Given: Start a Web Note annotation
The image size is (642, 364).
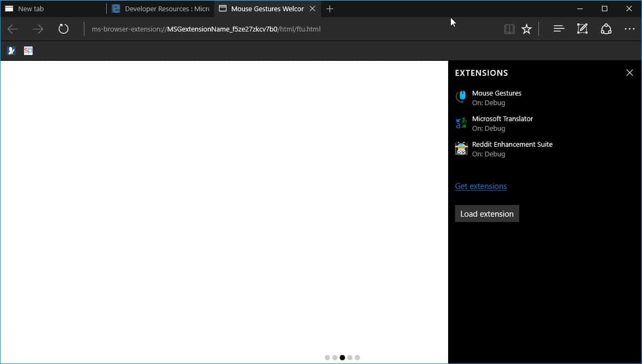Looking at the screenshot, I should [582, 29].
